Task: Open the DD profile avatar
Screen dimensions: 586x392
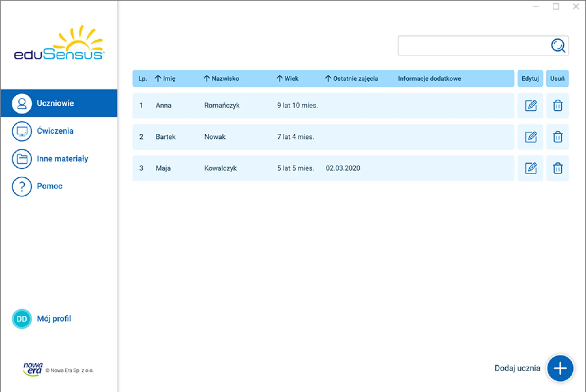Action: [x=22, y=319]
